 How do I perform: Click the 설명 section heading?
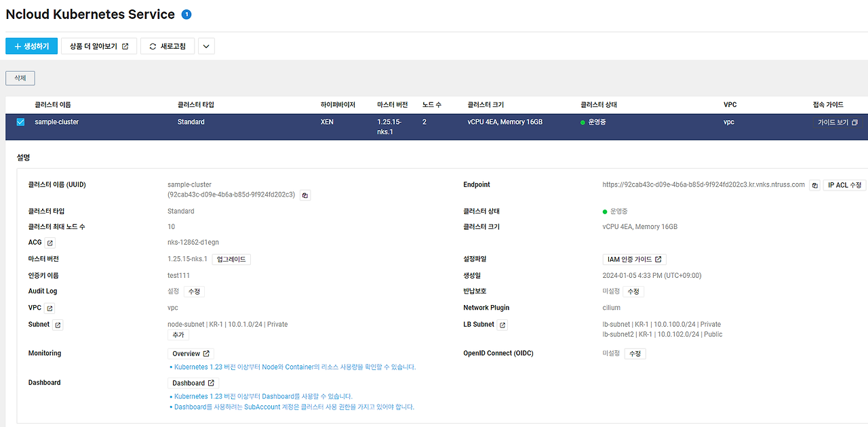(x=23, y=157)
